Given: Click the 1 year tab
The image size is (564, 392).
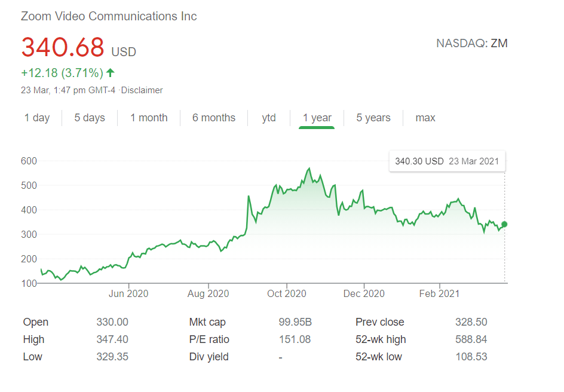Looking at the screenshot, I should pos(317,118).
